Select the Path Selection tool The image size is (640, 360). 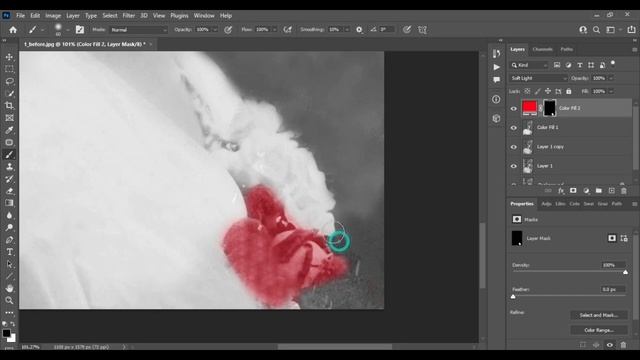(9, 264)
